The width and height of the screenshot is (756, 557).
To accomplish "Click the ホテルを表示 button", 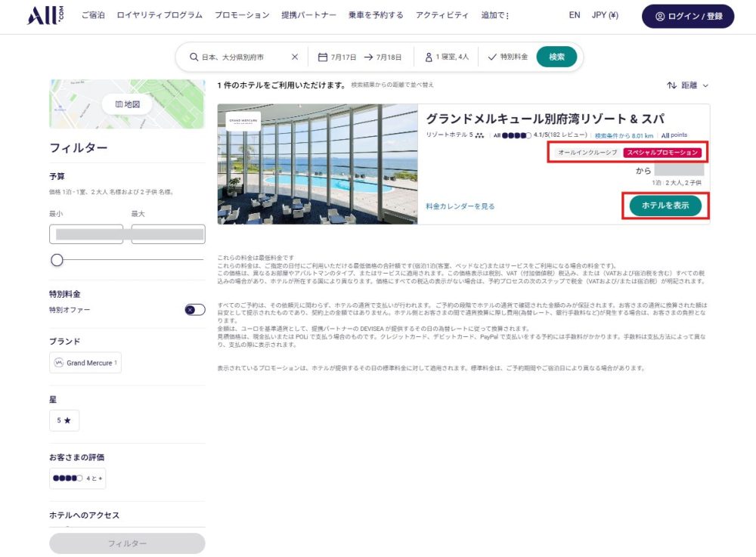I will [x=665, y=206].
